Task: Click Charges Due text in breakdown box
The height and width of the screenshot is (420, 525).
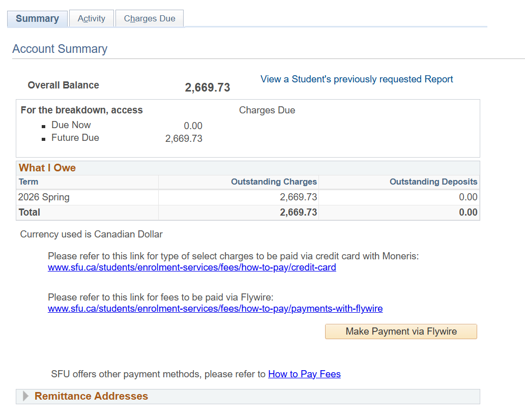Action: click(267, 110)
